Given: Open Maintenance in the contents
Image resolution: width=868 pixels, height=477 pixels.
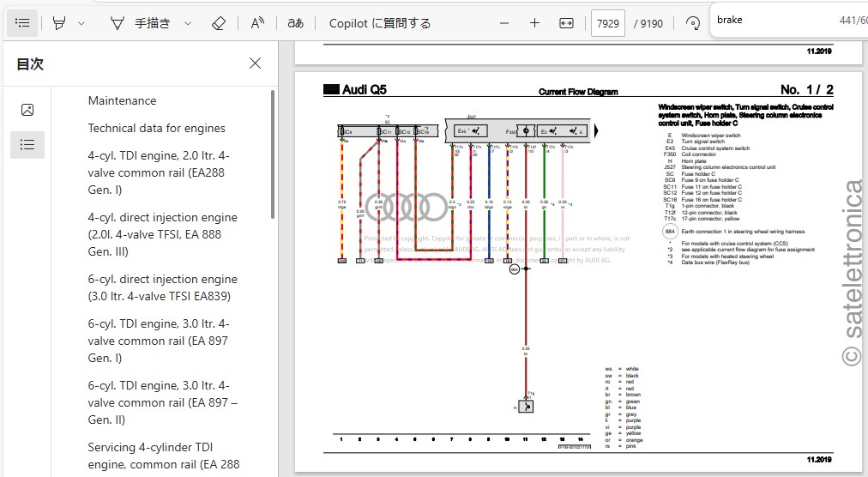Looking at the screenshot, I should (x=123, y=101).
